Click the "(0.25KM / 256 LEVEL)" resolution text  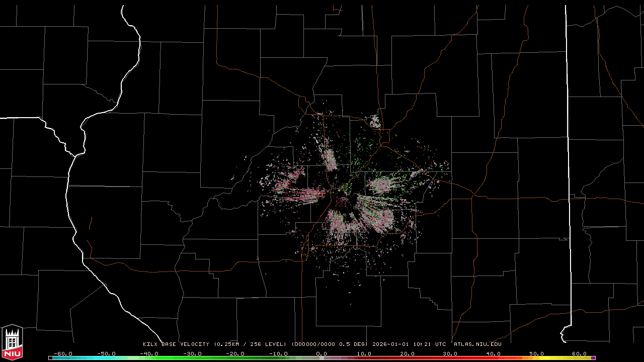(x=250, y=344)
